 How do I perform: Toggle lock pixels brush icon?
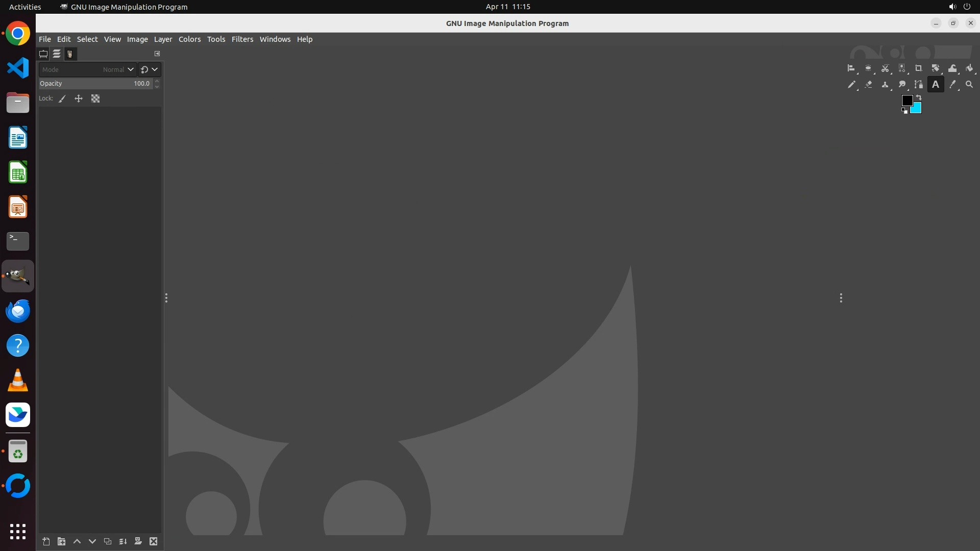tap(62, 99)
